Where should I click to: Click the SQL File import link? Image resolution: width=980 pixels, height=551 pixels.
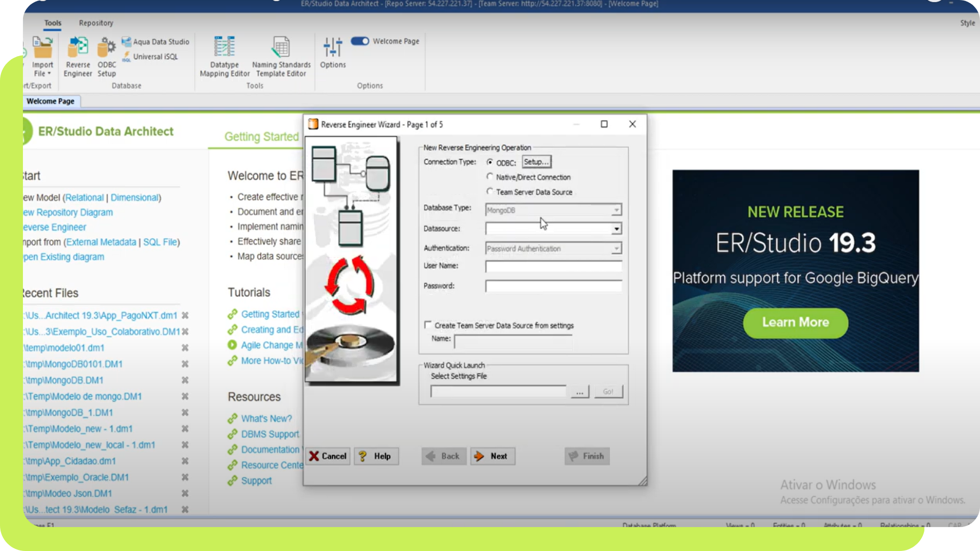(160, 242)
